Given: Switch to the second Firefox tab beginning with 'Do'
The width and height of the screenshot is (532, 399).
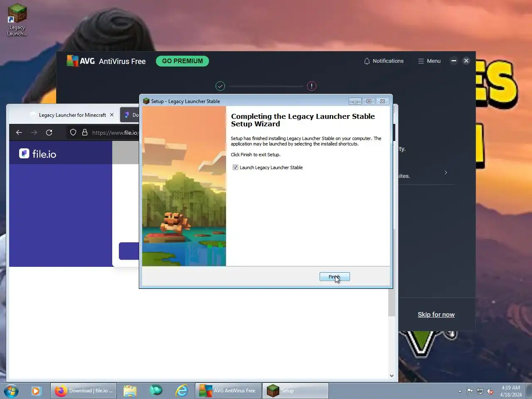Looking at the screenshot, I should [x=130, y=115].
